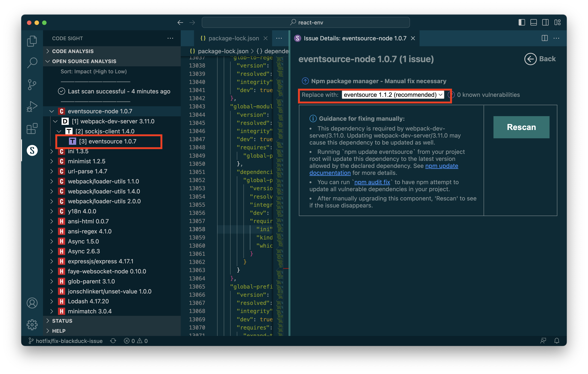Screen dimensions: 588x374
Task: Select ansi-regex 4.1.0 item
Action: (x=112, y=231)
